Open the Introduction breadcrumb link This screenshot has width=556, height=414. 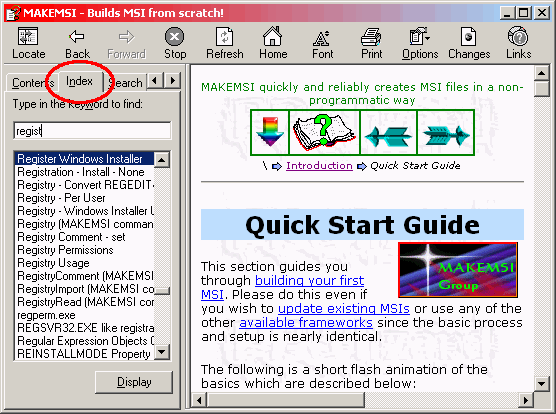coord(319,166)
